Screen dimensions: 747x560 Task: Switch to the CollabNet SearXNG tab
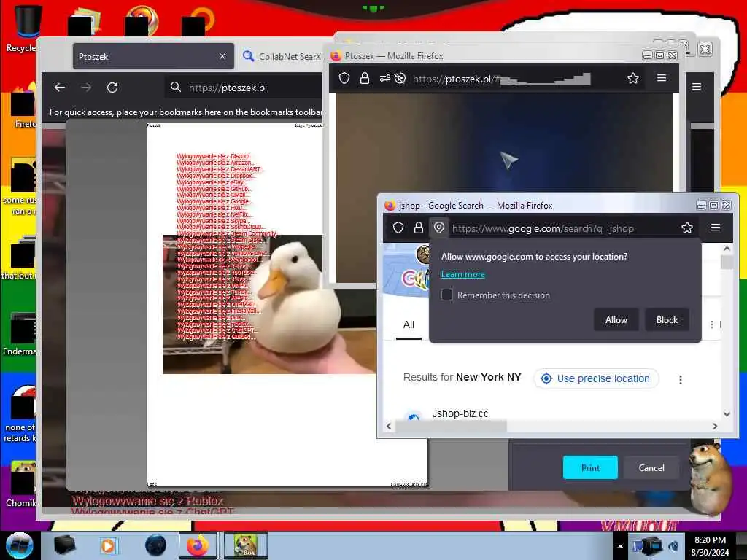tap(283, 57)
